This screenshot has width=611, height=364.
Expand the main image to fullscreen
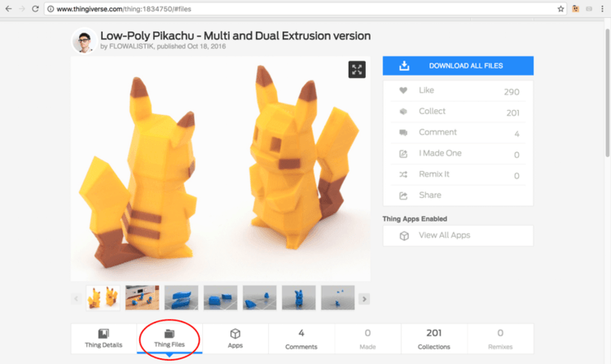357,70
